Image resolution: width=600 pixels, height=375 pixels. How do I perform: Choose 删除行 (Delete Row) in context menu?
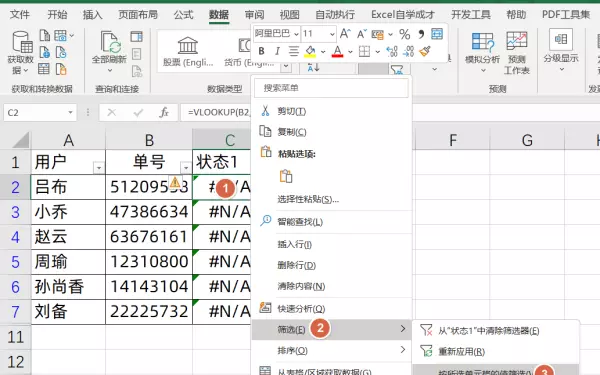tap(331, 265)
